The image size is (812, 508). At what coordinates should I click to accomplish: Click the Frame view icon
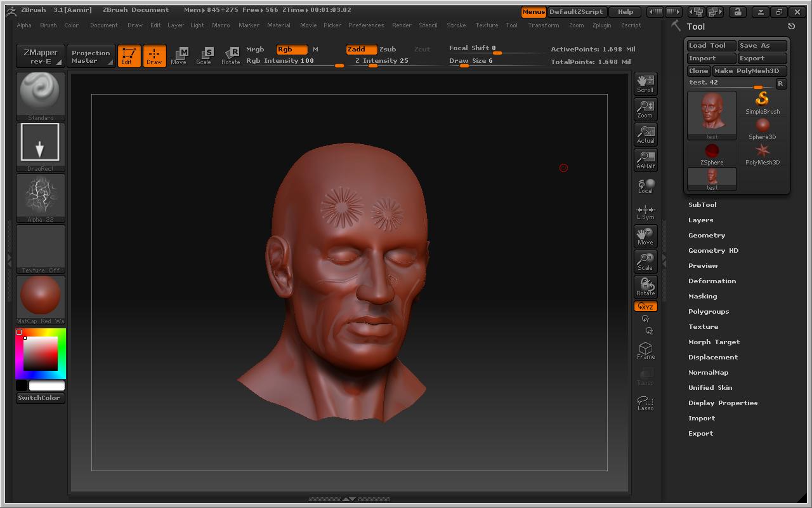coord(645,351)
